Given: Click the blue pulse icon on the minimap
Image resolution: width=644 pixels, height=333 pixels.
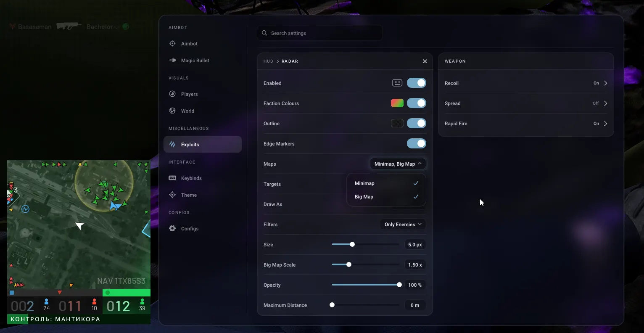Looking at the screenshot, I should 26,209.
